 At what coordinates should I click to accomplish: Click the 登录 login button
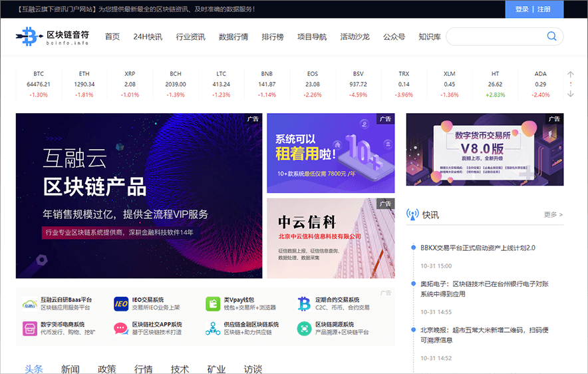[x=522, y=9]
